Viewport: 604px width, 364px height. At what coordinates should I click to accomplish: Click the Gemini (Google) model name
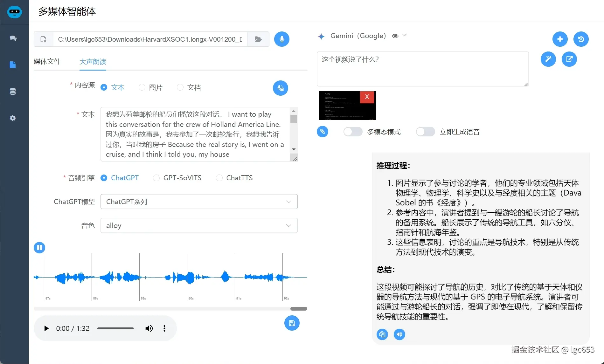(358, 36)
